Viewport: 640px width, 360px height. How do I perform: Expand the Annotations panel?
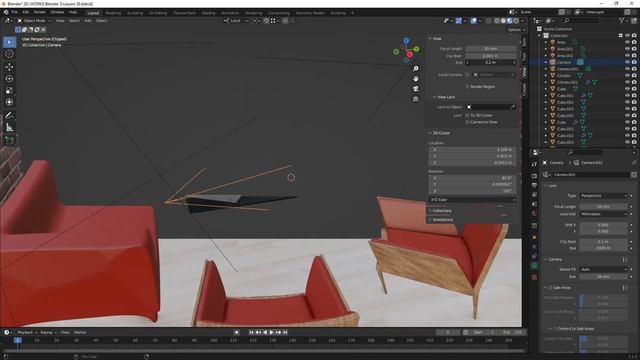coord(430,220)
